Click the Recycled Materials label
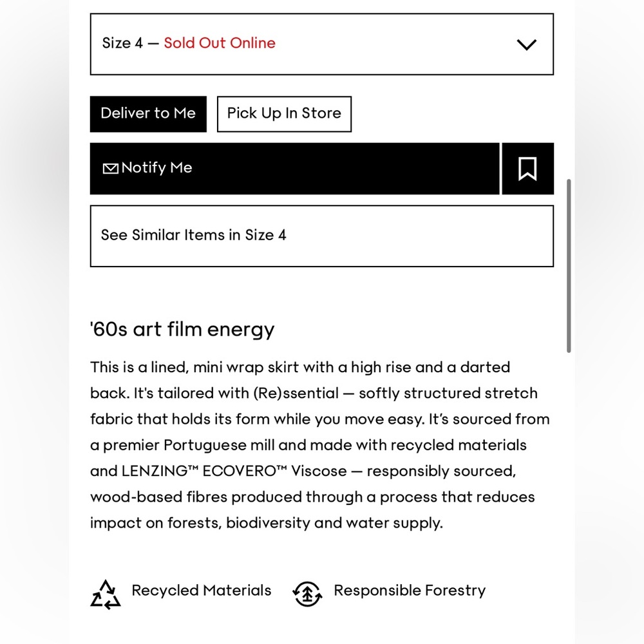Image resolution: width=644 pixels, height=644 pixels. point(202,590)
